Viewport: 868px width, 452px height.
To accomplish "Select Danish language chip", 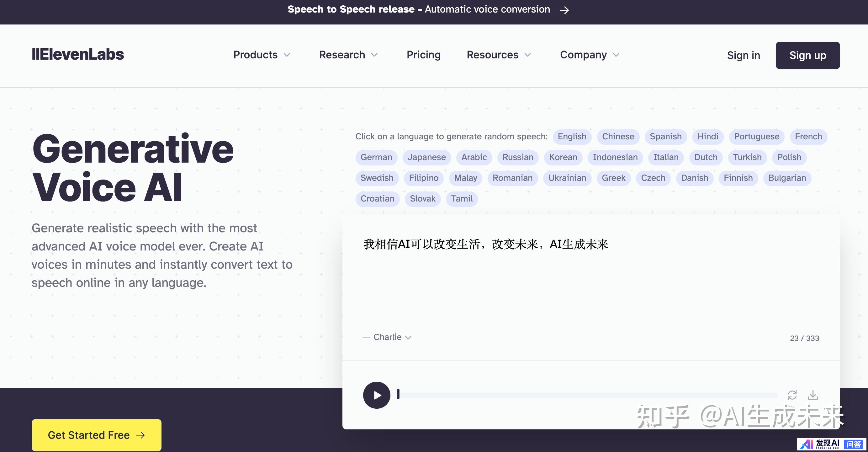I will click(695, 178).
